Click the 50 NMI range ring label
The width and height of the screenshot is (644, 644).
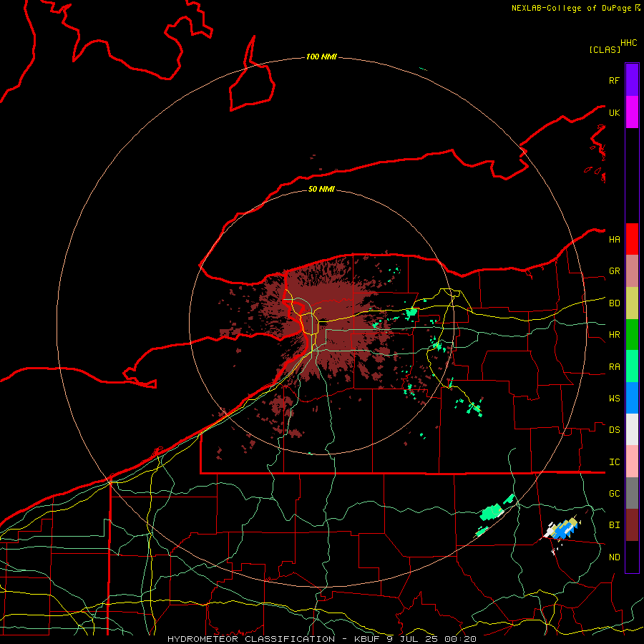(x=321, y=189)
